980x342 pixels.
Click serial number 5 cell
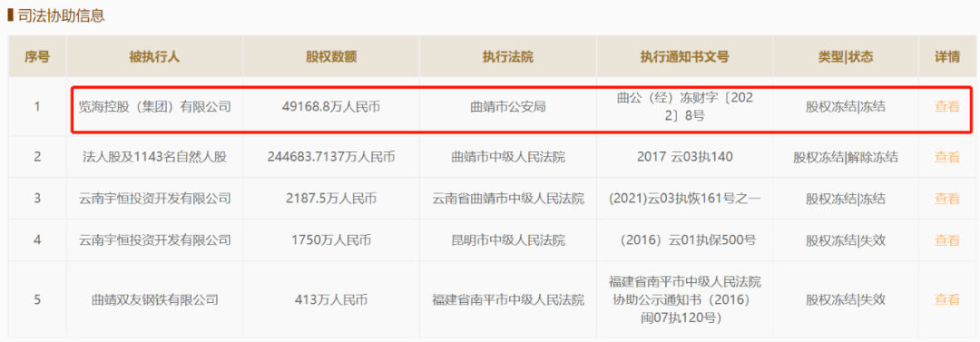[x=37, y=300]
